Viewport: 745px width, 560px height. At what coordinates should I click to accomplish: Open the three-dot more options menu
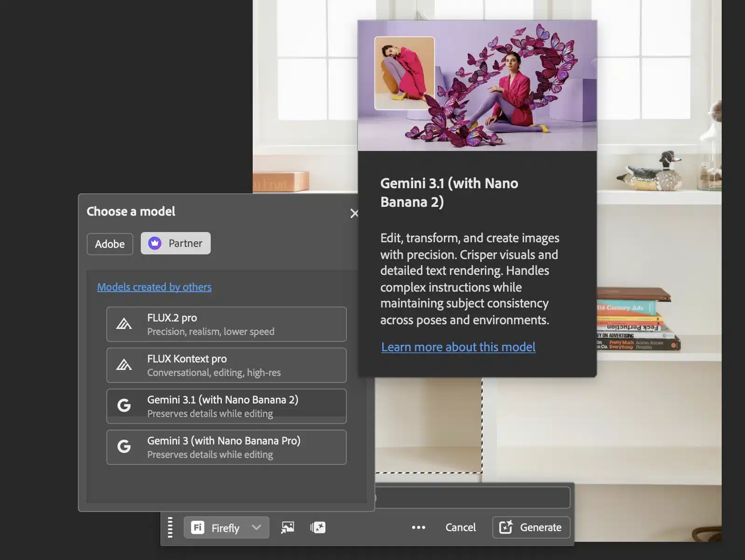tap(419, 527)
